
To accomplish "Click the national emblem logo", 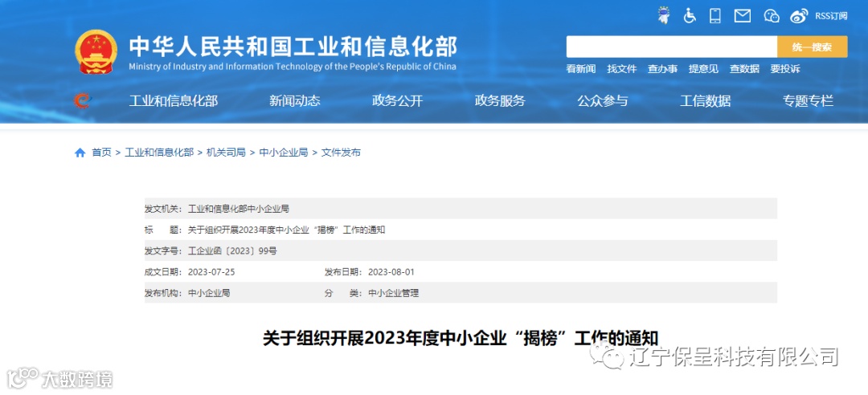I will (x=96, y=51).
